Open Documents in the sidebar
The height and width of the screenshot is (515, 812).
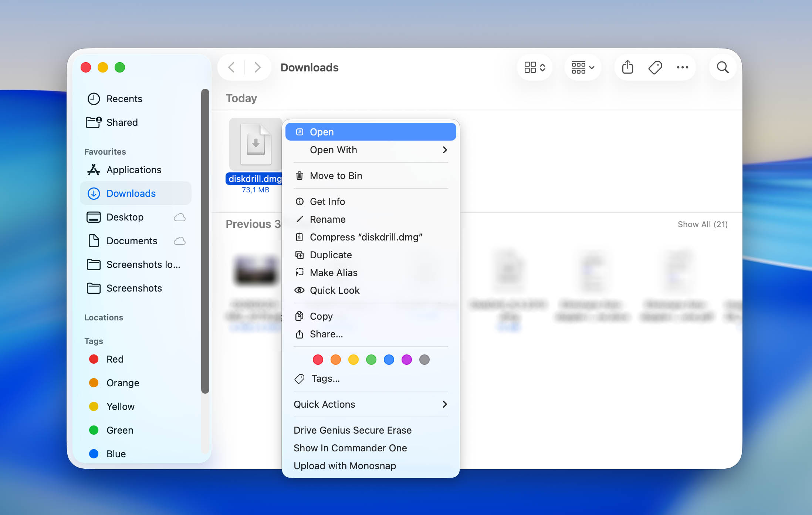(135, 241)
